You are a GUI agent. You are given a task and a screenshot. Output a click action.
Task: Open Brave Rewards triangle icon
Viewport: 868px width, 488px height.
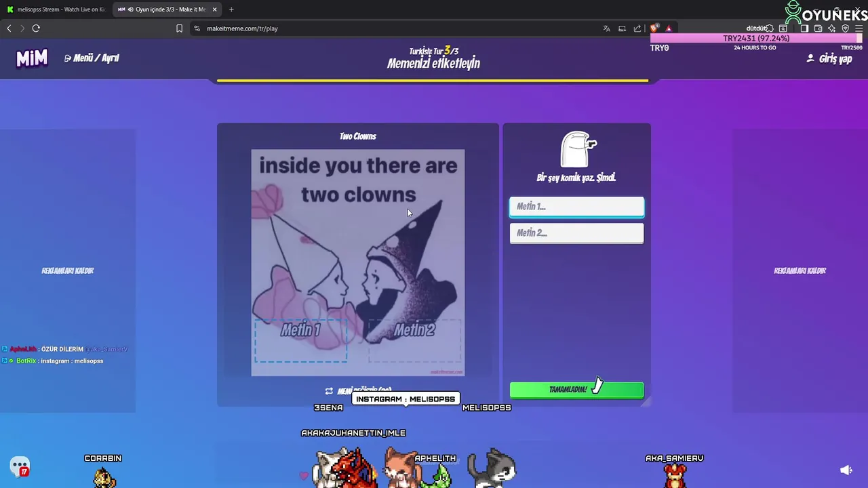(x=669, y=28)
